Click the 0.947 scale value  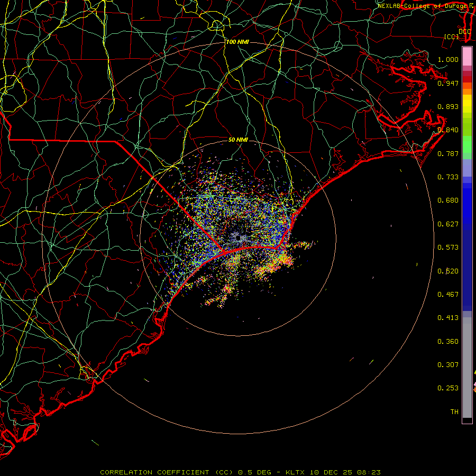(448, 83)
